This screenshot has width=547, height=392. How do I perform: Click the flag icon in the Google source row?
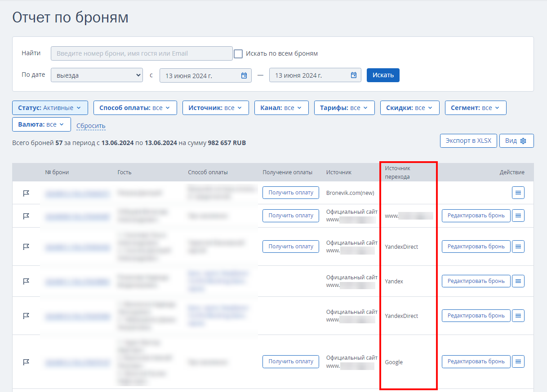point(26,362)
